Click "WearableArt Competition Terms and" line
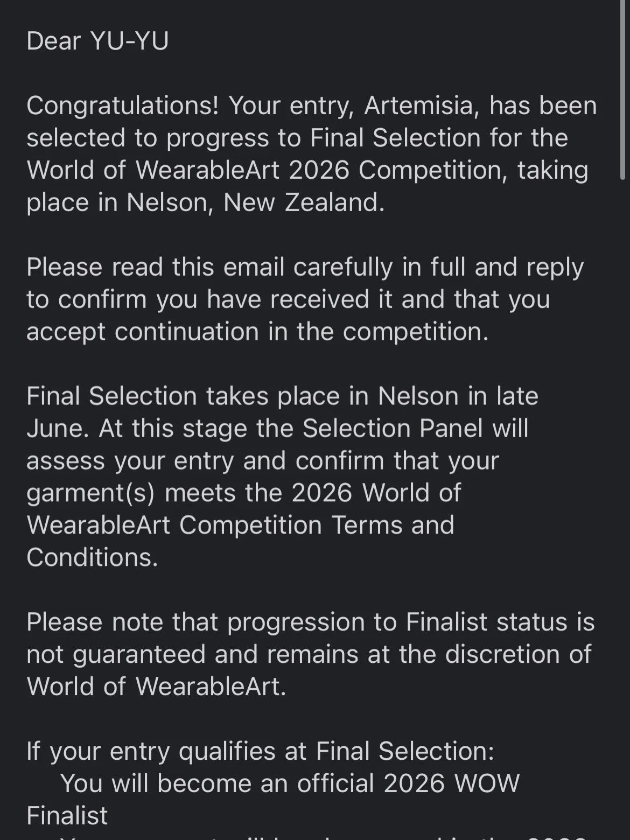630x840 pixels. pyautogui.click(x=240, y=526)
